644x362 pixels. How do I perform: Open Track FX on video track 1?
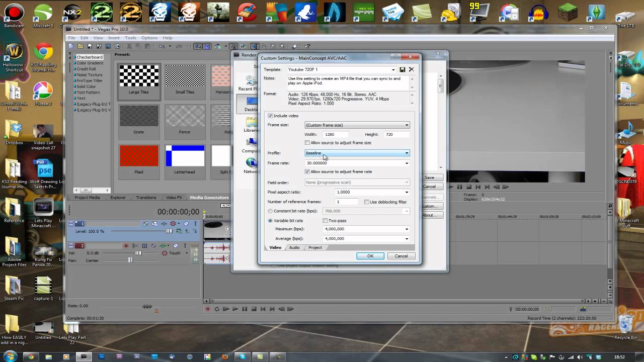coord(164,224)
